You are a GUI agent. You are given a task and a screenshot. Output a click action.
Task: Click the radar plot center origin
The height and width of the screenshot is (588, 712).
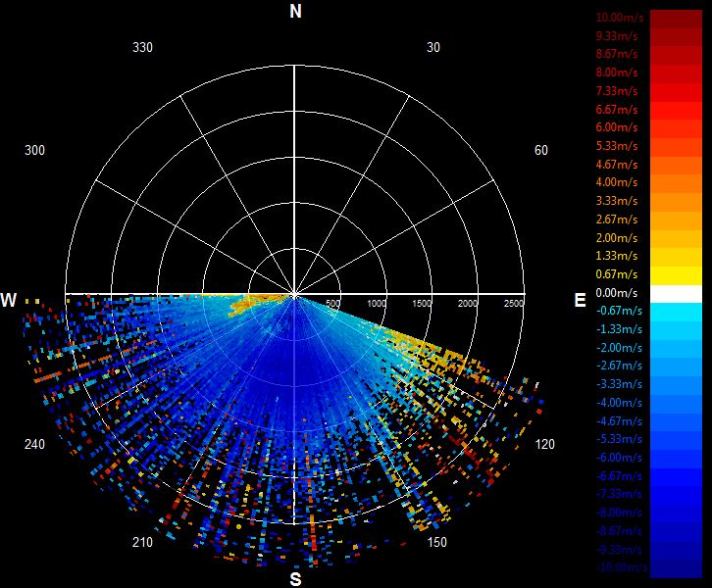tap(294, 295)
